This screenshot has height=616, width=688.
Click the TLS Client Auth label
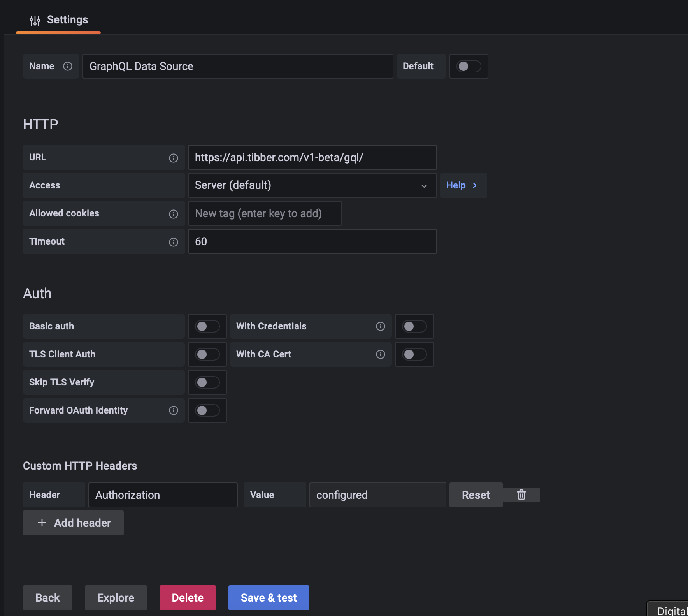(x=62, y=354)
